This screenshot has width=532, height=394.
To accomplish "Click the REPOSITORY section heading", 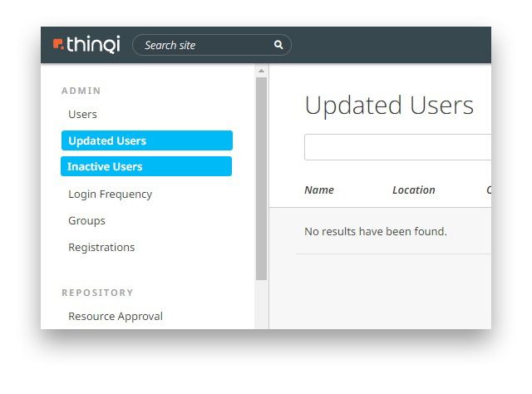I will pyautogui.click(x=97, y=293).
